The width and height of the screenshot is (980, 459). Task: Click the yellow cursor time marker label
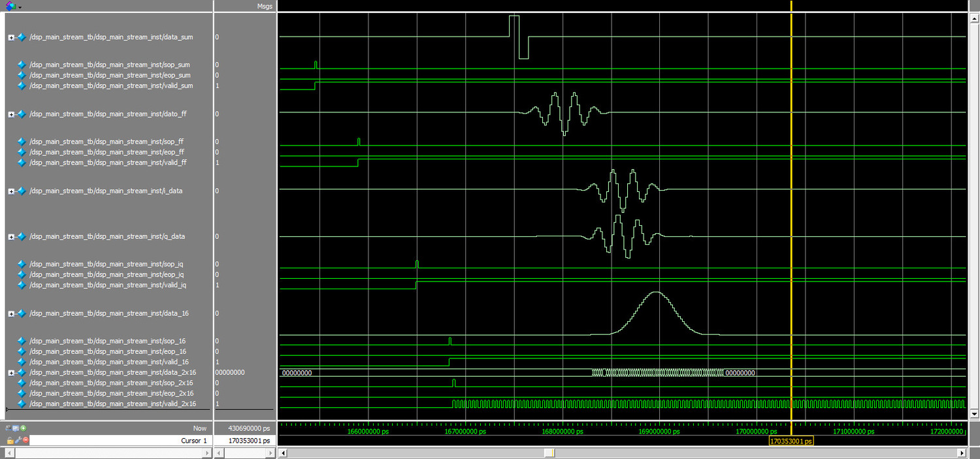point(791,441)
